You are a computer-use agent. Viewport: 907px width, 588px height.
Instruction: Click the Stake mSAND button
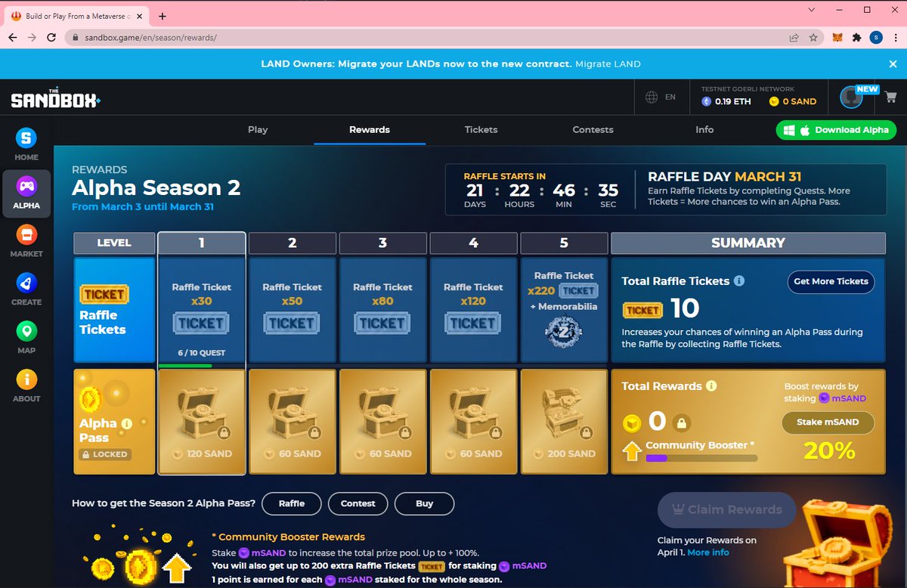[828, 422]
